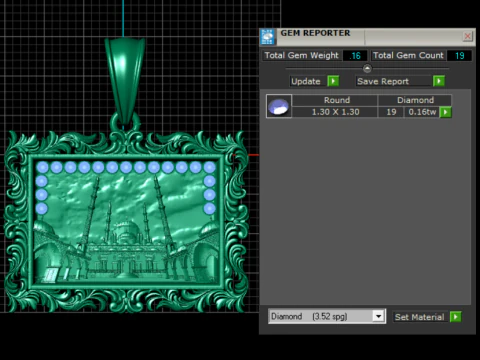
Task: Open the Diamond material dropdown
Action: click(327, 316)
